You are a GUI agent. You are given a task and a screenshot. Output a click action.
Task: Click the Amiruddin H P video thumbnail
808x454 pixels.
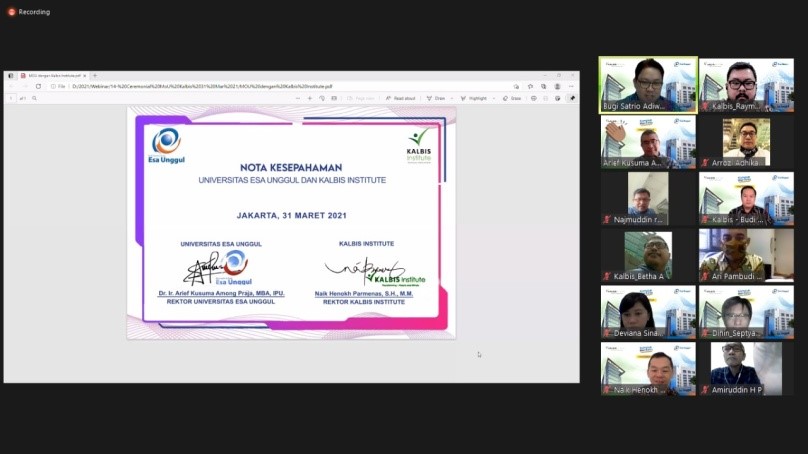(746, 369)
